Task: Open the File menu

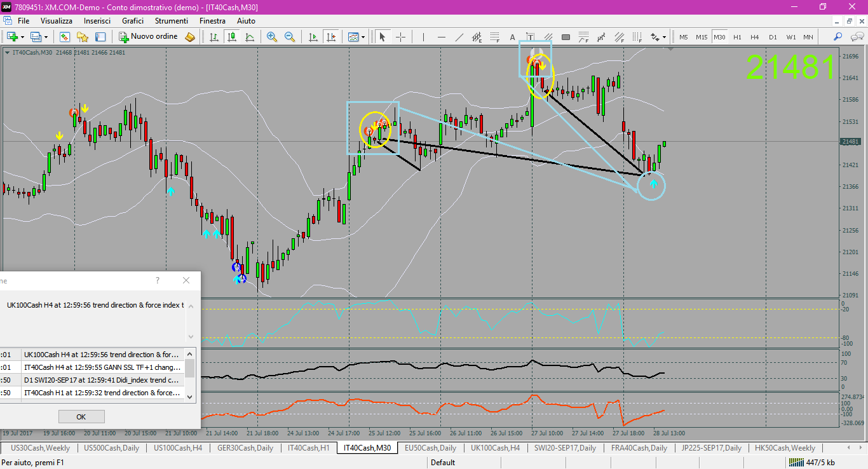Action: click(24, 21)
